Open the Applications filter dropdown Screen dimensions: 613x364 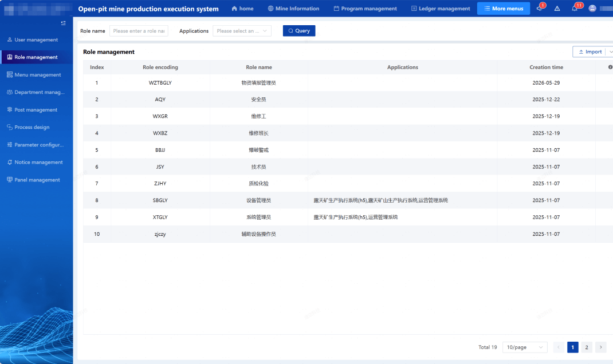[242, 31]
